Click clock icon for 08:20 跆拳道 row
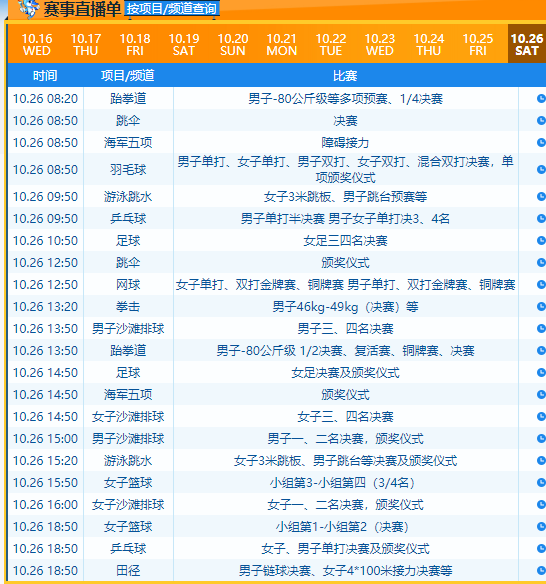Image resolution: width=546 pixels, height=584 pixels. click(x=541, y=98)
